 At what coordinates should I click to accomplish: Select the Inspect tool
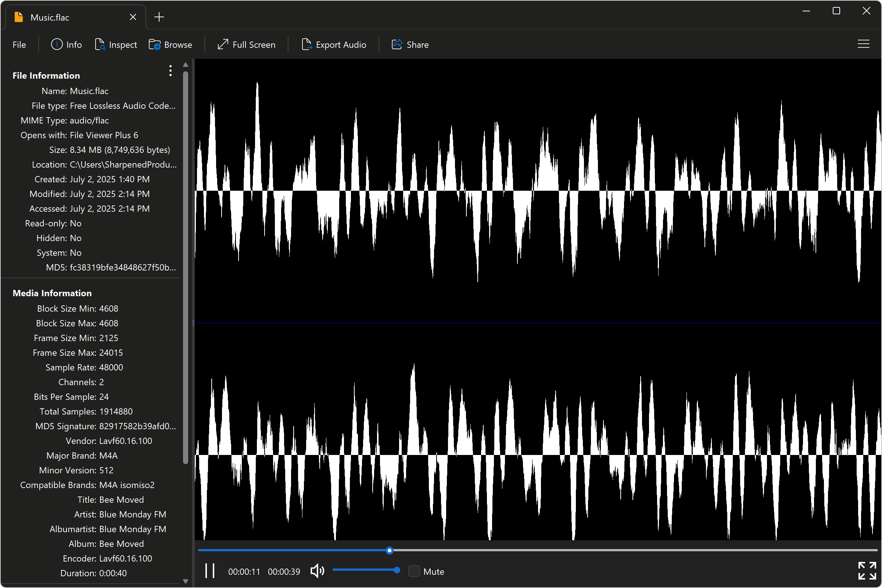[x=116, y=44]
